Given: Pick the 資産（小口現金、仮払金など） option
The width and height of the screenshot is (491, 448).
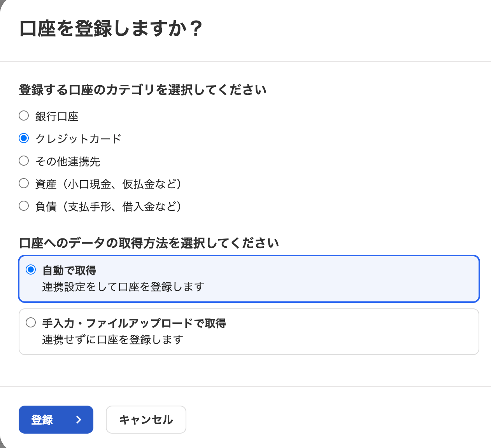Looking at the screenshot, I should pos(23,183).
